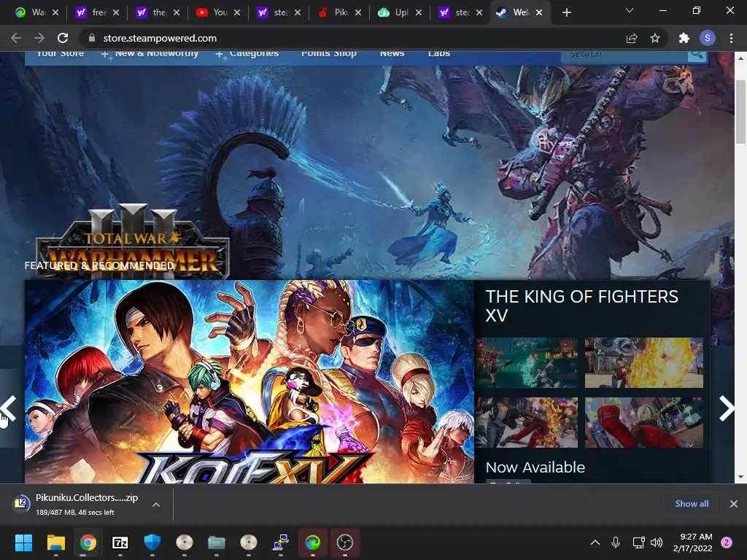Bookmark this page with star icon
The image size is (747, 560).
[655, 38]
